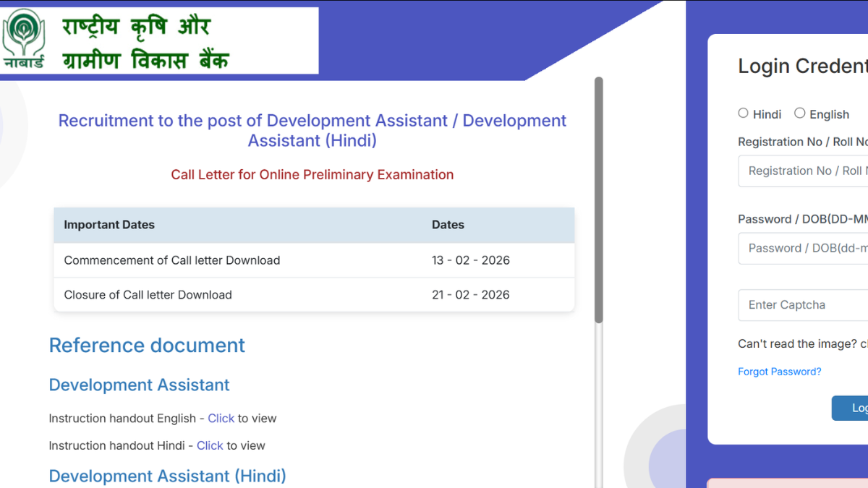Select the English language radio button
This screenshot has height=488, width=868.
pos(799,113)
